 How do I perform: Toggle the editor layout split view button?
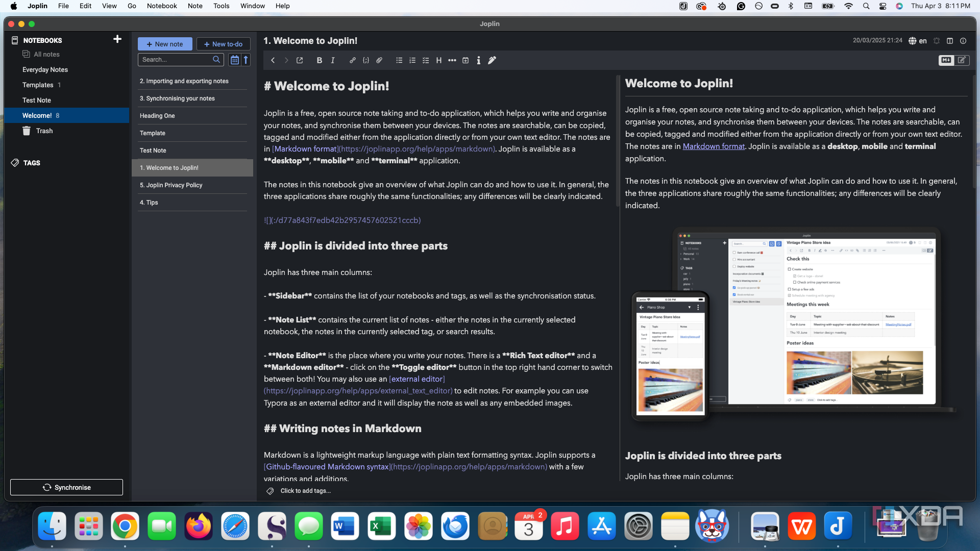pos(950,41)
